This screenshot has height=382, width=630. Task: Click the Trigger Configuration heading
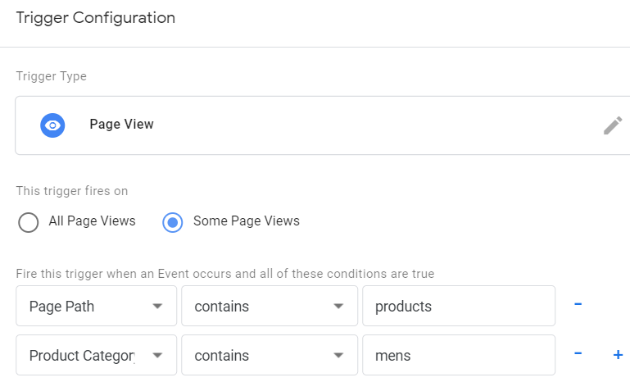click(96, 18)
